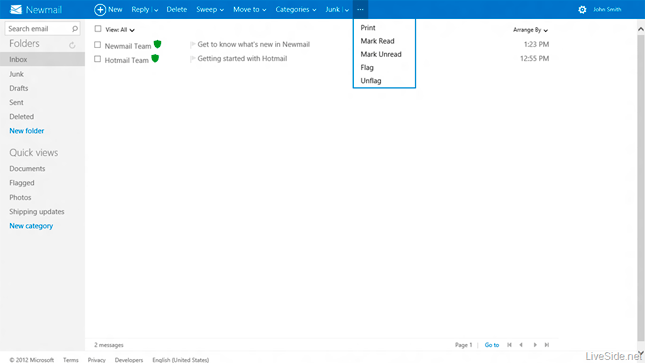Click the Developers footer link
The image size is (645, 363).
pyautogui.click(x=129, y=360)
